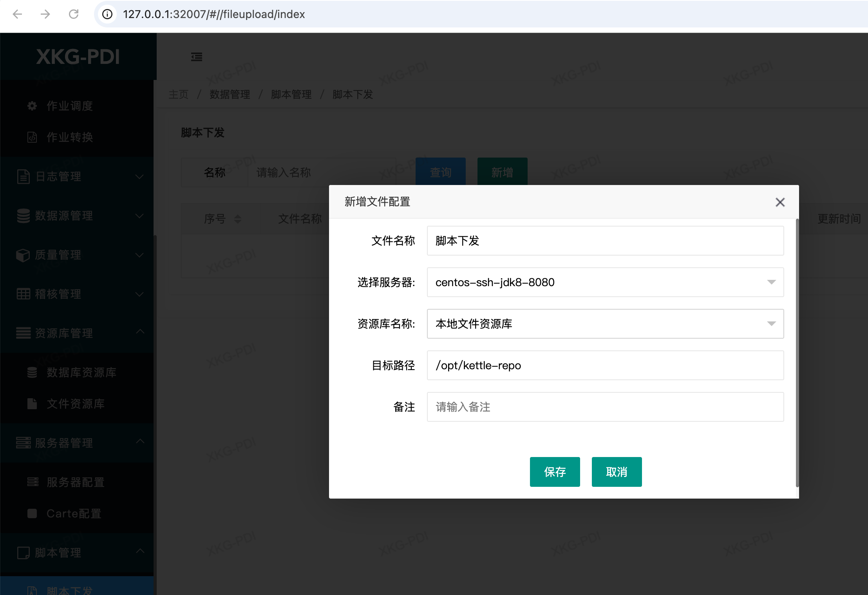The image size is (868, 595).
Task: Click the 数据源管理 database icon
Action: click(23, 216)
